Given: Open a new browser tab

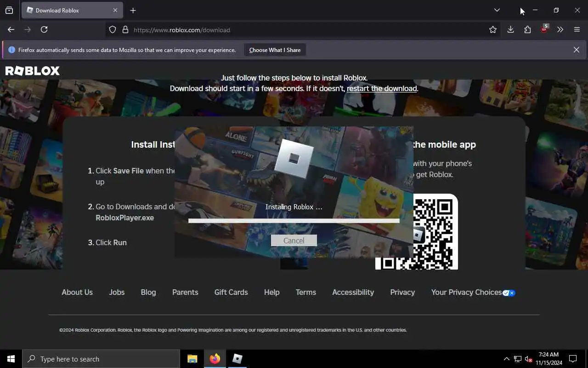Looking at the screenshot, I should click(x=133, y=10).
